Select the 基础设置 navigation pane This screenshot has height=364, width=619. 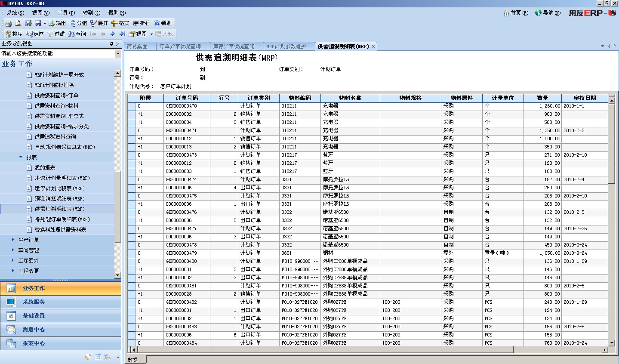click(x=60, y=316)
